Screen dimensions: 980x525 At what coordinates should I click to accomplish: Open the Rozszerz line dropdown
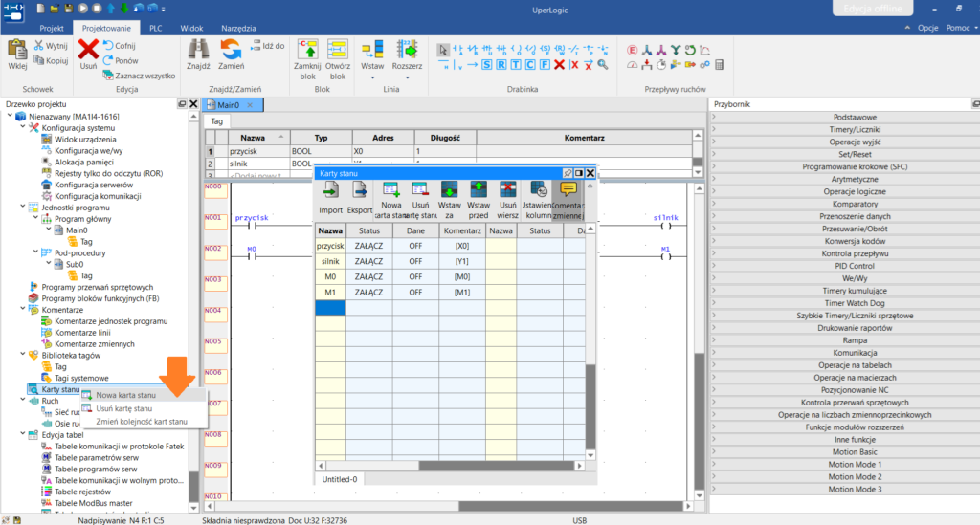(x=407, y=77)
